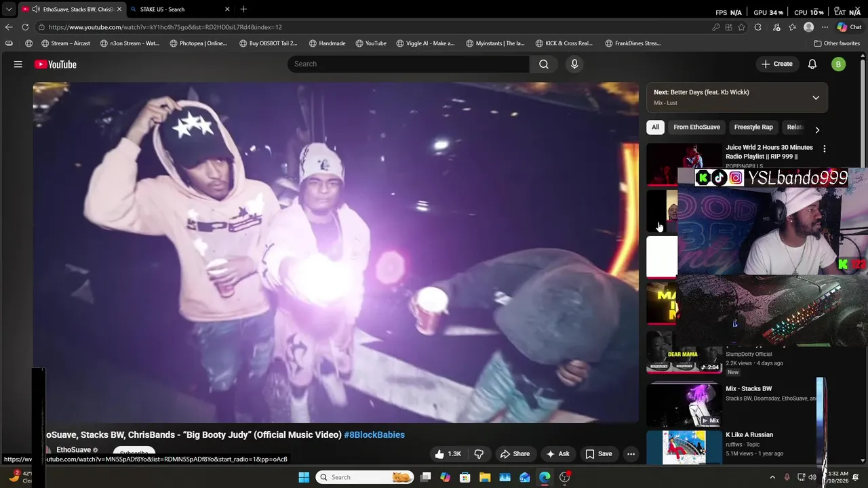
Task: Open the browser profile avatar
Action: [808, 27]
